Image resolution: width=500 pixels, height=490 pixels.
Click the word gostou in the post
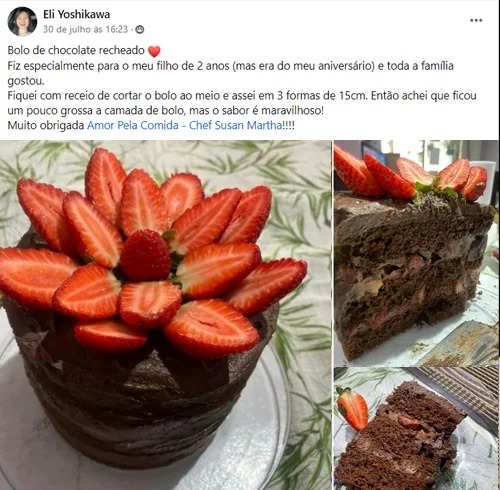25,81
